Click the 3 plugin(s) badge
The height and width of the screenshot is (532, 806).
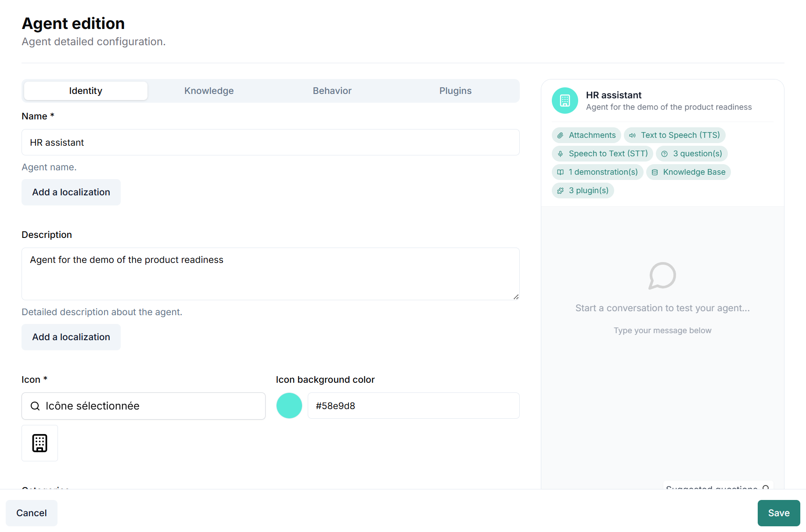(x=583, y=191)
